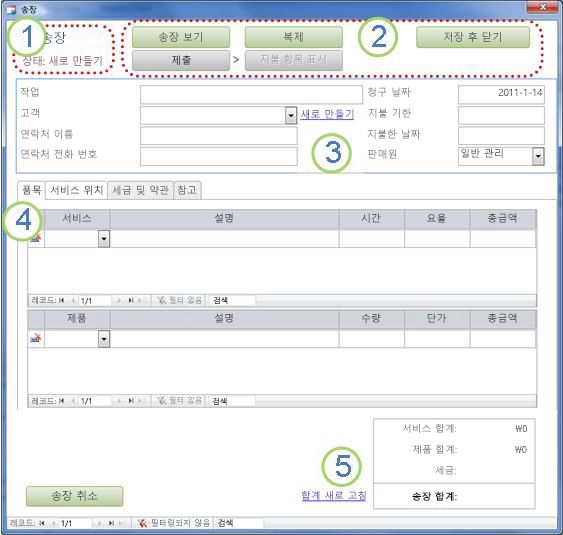This screenshot has width=563, height=535.
Task: Open the 판매원 dropdown showing 일반 관리
Action: [x=538, y=156]
